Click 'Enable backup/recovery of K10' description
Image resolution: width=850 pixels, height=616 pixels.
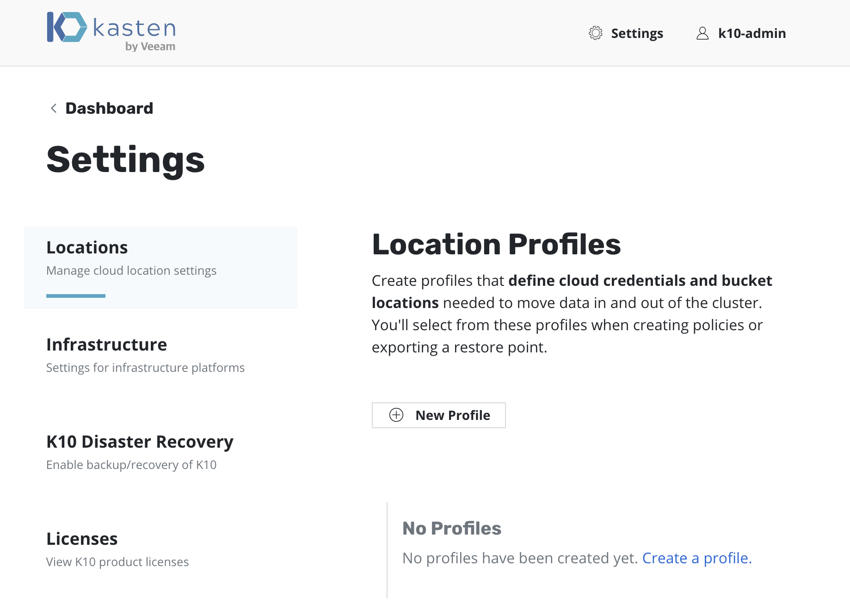tap(131, 465)
